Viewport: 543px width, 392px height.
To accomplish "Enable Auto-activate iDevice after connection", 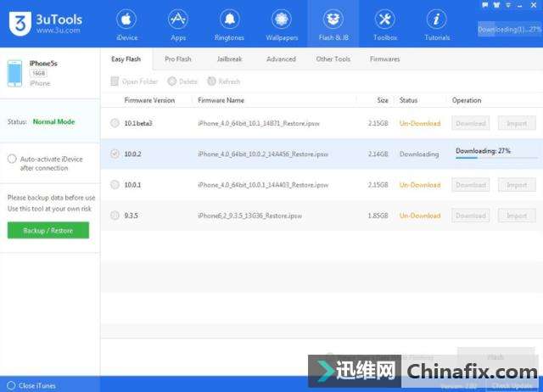I will pyautogui.click(x=12, y=159).
